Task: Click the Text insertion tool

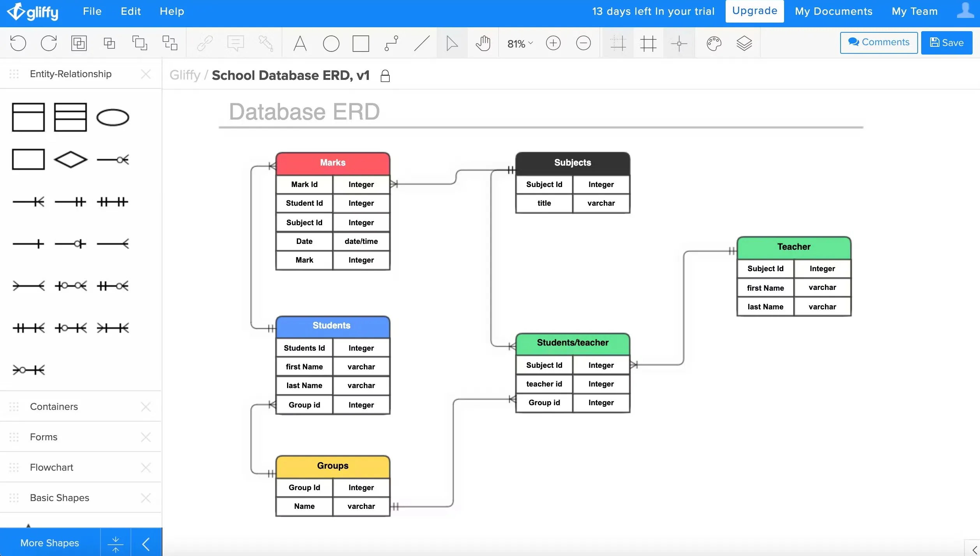Action: [299, 42]
